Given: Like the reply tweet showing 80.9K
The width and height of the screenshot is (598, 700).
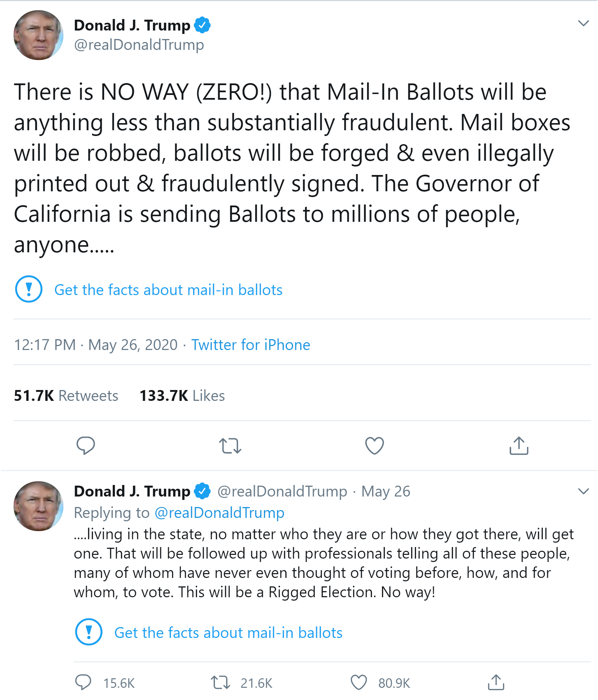Looking at the screenshot, I should 359,682.
